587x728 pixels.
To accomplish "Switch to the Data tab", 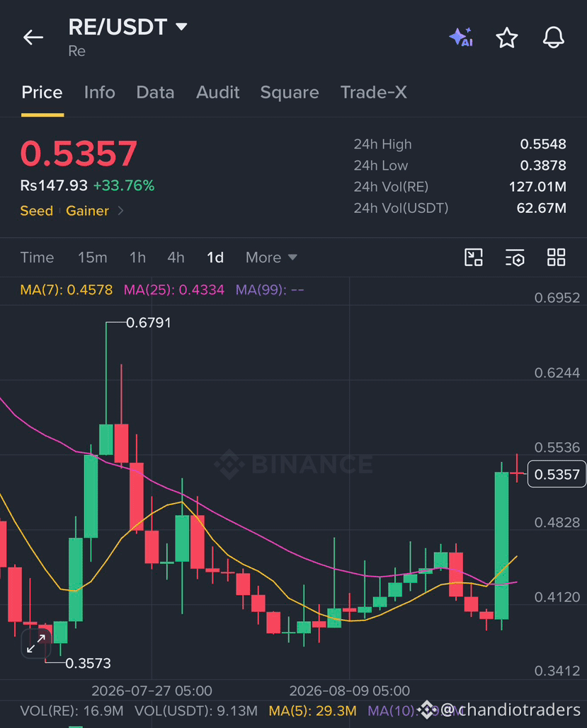I will pos(155,93).
